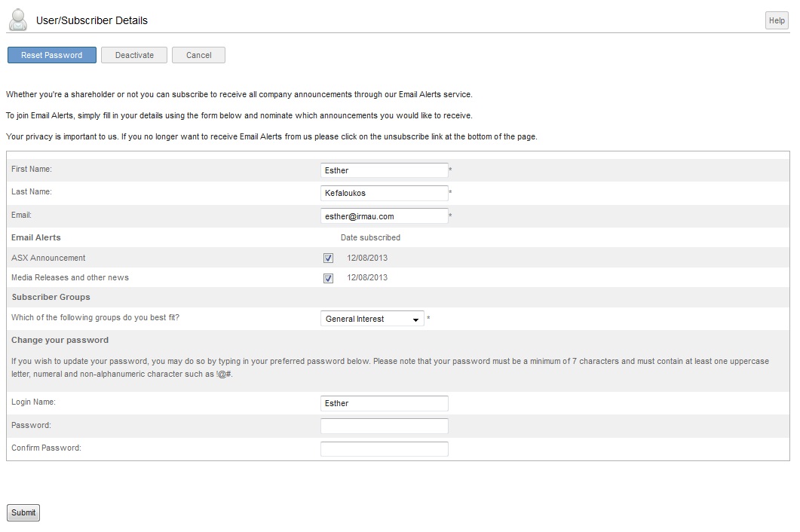The width and height of the screenshot is (800, 532).
Task: Click the user avatar icon beside the title
Action: pos(18,20)
